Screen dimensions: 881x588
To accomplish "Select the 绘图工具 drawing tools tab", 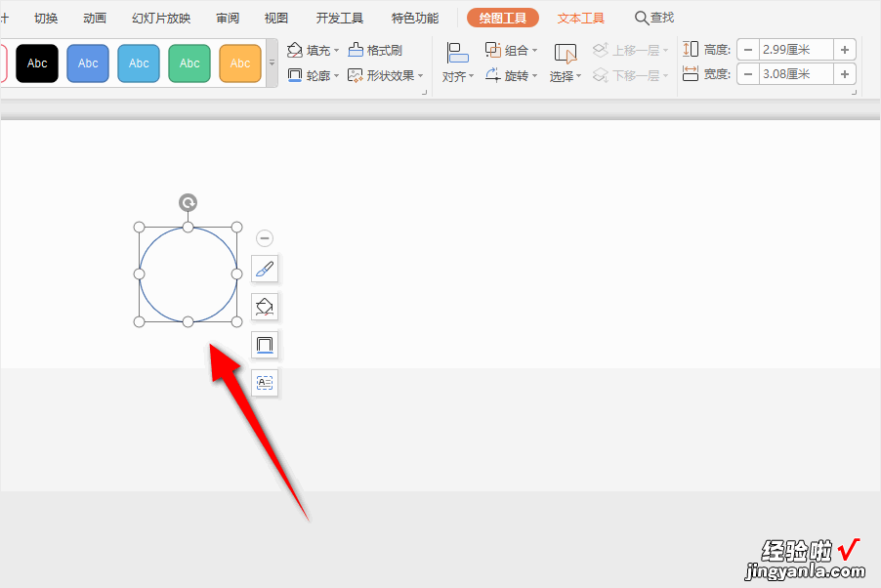I will pyautogui.click(x=503, y=19).
